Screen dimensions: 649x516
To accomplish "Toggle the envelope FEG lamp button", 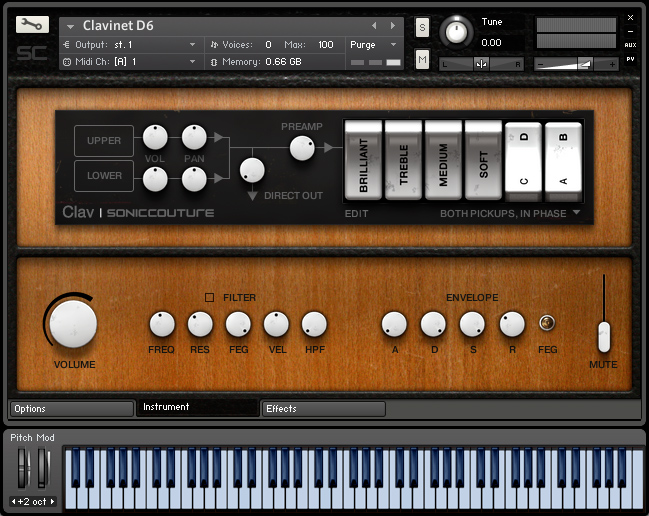I will click(547, 323).
